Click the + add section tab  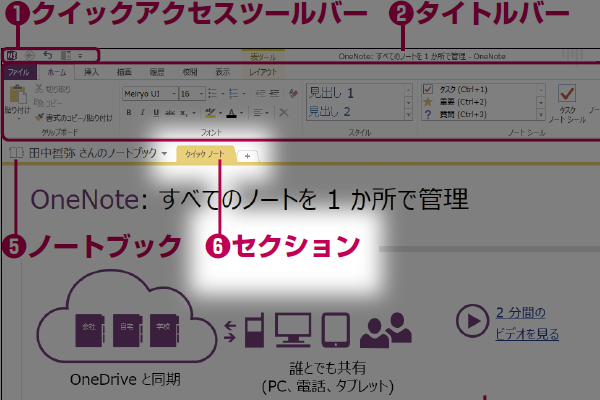[248, 156]
